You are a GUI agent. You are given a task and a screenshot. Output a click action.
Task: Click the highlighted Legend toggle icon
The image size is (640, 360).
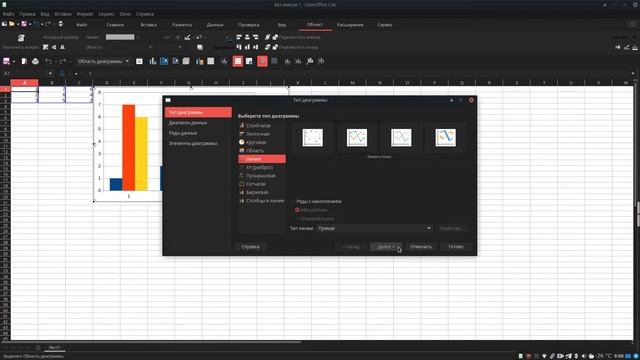[x=238, y=61]
